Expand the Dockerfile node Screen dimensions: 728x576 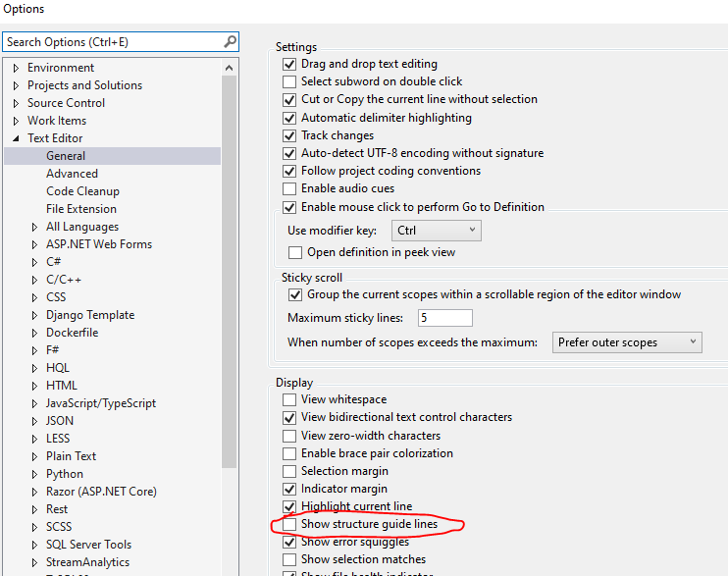(x=34, y=333)
